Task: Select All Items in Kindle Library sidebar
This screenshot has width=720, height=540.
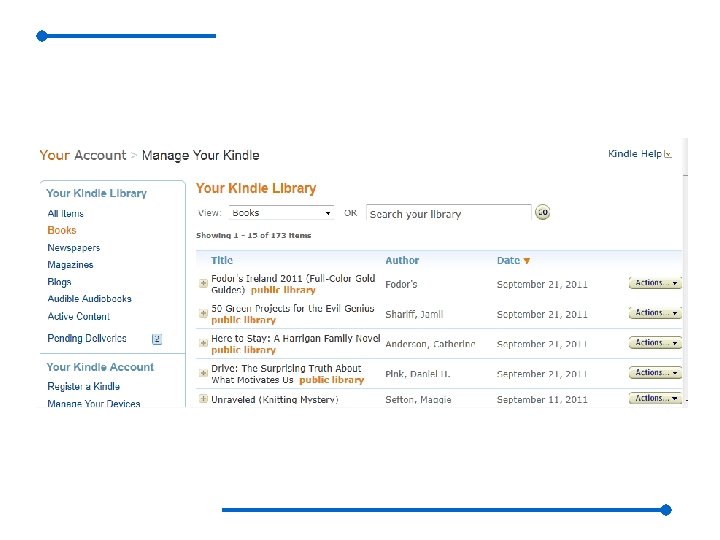Action: 65,214
